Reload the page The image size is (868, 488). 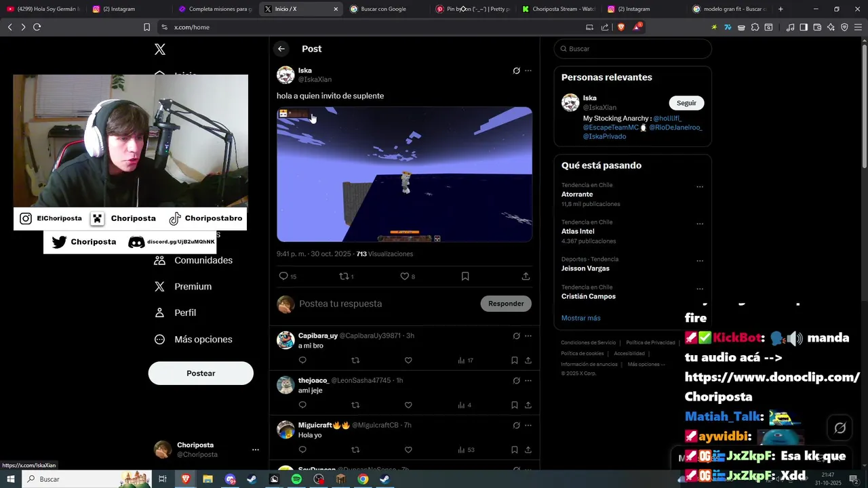(37, 27)
